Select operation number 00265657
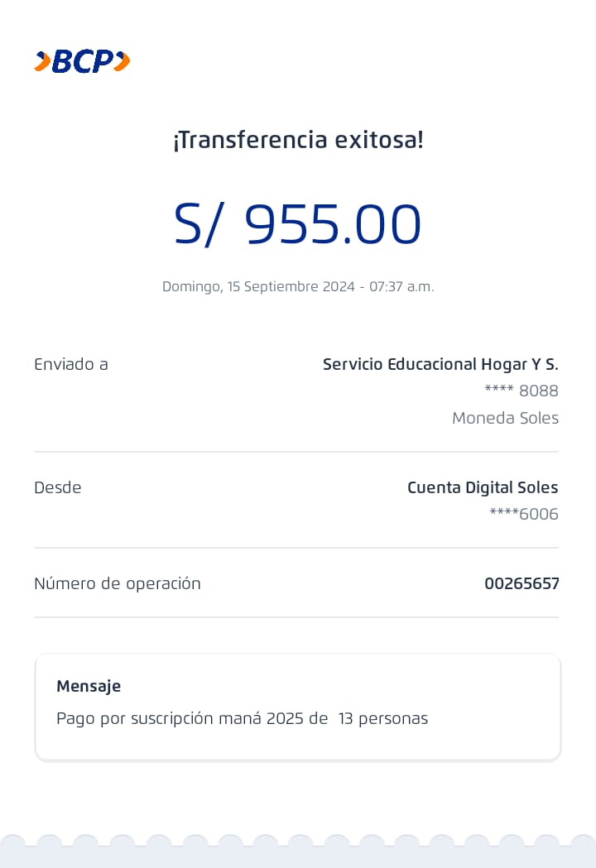596x868 pixels. [521, 583]
